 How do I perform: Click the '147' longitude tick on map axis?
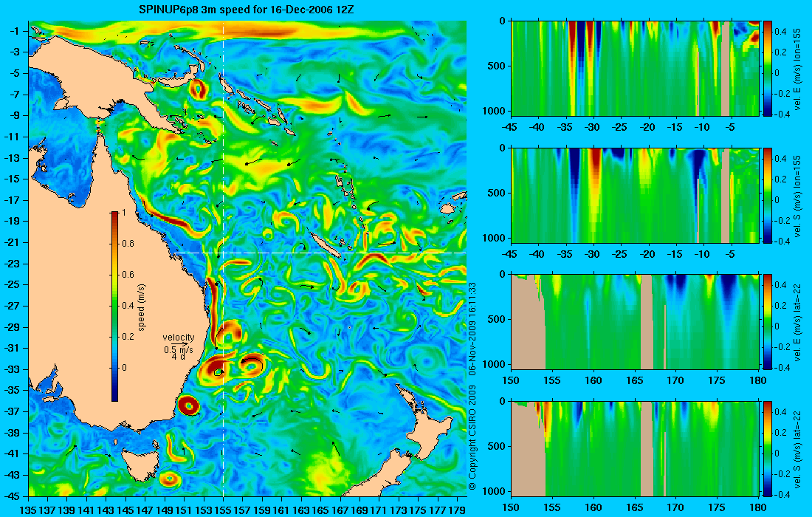pos(145,510)
